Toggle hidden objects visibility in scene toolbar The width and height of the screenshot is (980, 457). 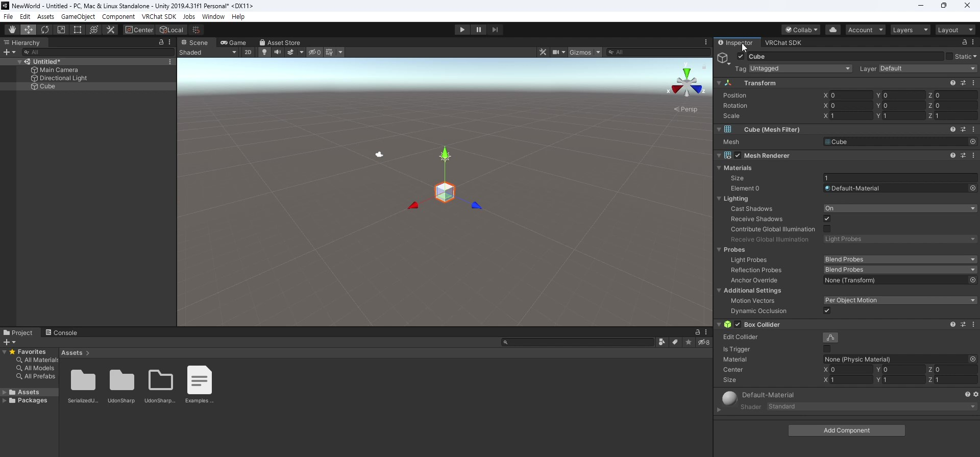pyautogui.click(x=314, y=52)
